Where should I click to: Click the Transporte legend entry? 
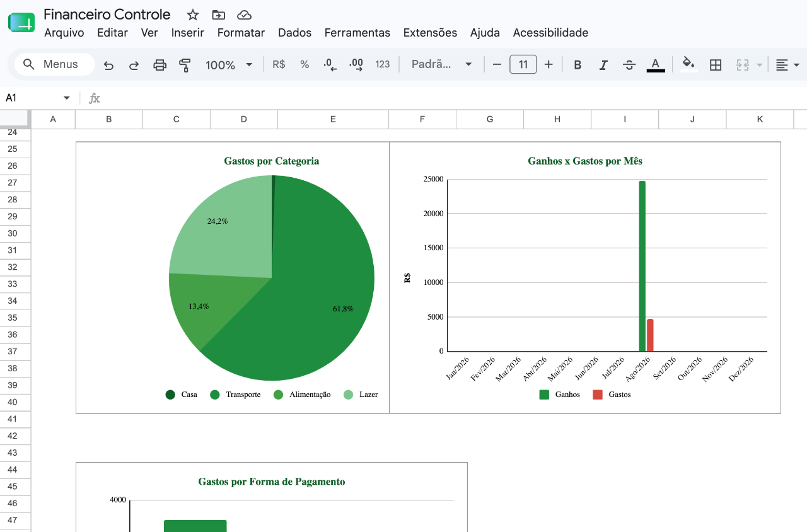[x=235, y=395]
